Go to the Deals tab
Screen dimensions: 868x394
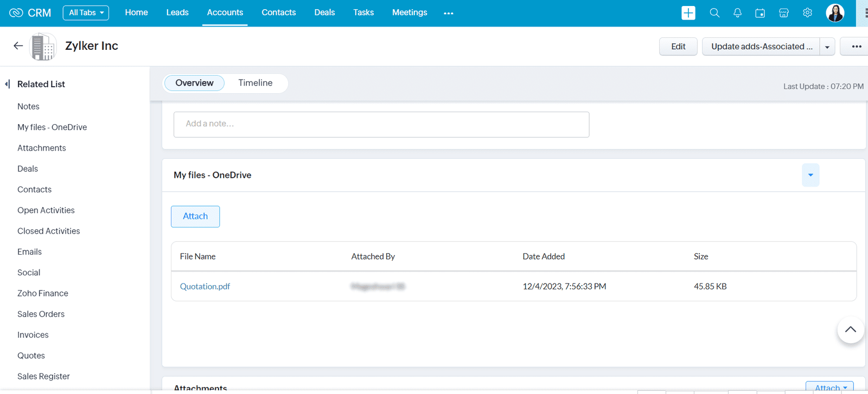324,12
